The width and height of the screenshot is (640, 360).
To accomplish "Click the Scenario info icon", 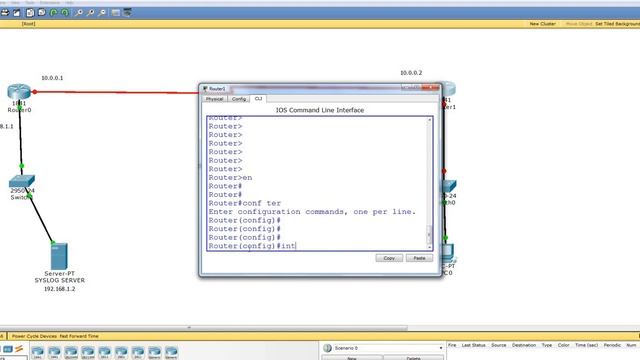I will pyautogui.click(x=327, y=348).
